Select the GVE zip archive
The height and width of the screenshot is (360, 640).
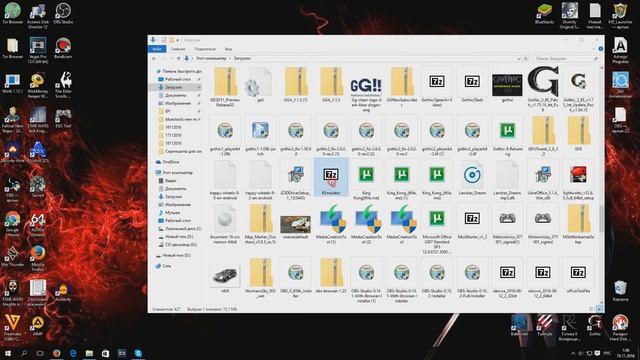(578, 134)
